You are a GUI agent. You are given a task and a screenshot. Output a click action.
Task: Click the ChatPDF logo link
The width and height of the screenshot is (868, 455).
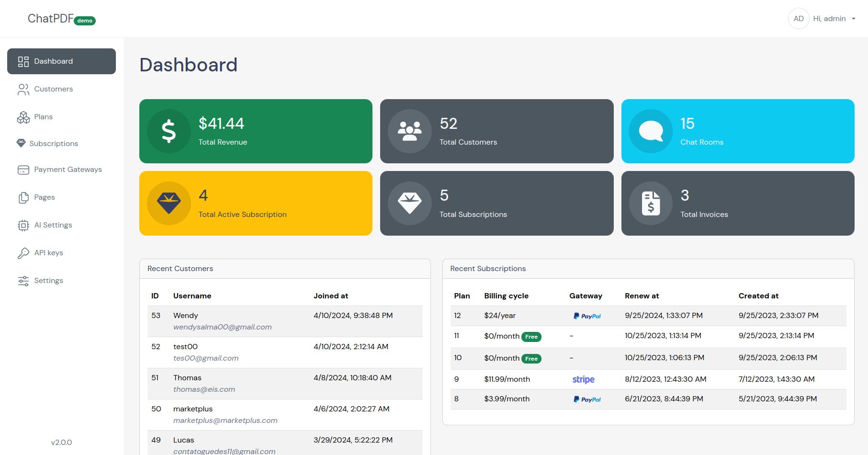pos(51,19)
